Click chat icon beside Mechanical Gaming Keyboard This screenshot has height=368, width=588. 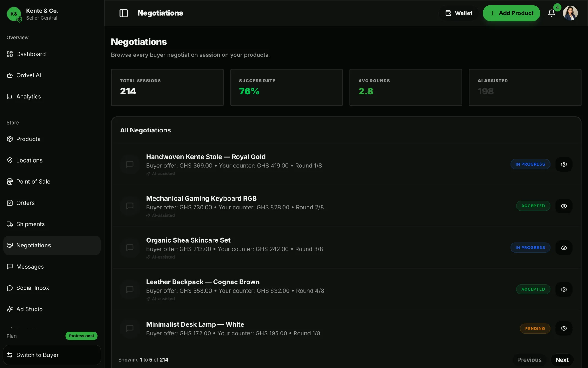130,206
